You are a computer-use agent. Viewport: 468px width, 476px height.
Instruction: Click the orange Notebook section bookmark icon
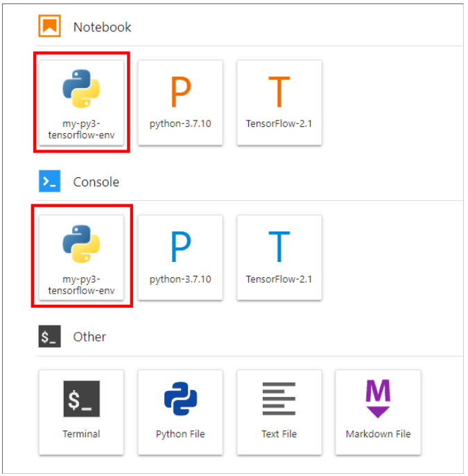coord(49,27)
